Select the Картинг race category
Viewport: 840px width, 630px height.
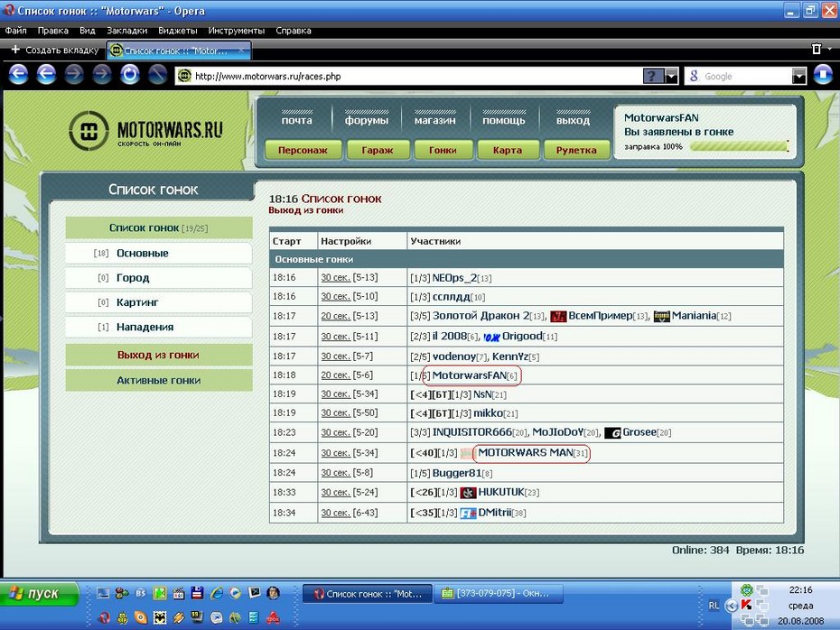159,302
